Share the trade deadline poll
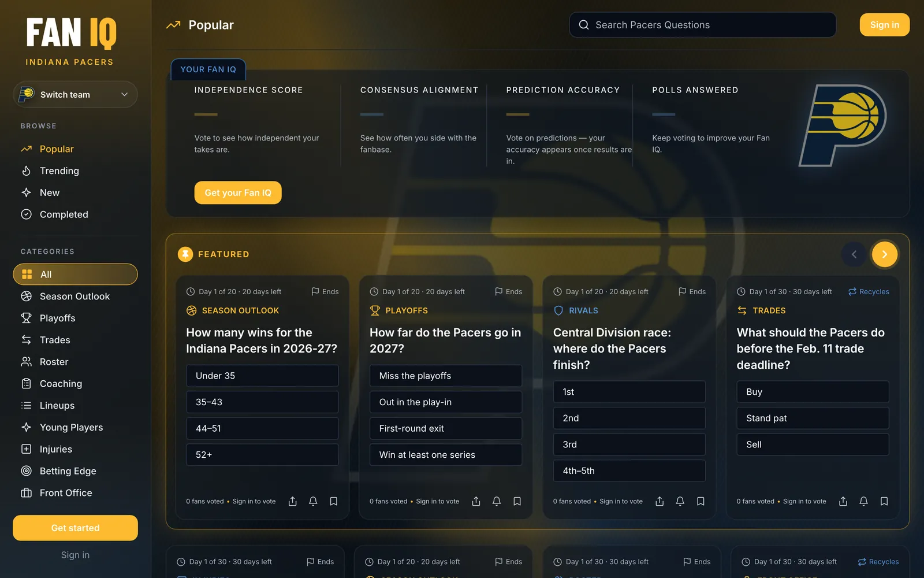The height and width of the screenshot is (578, 924). coord(843,501)
